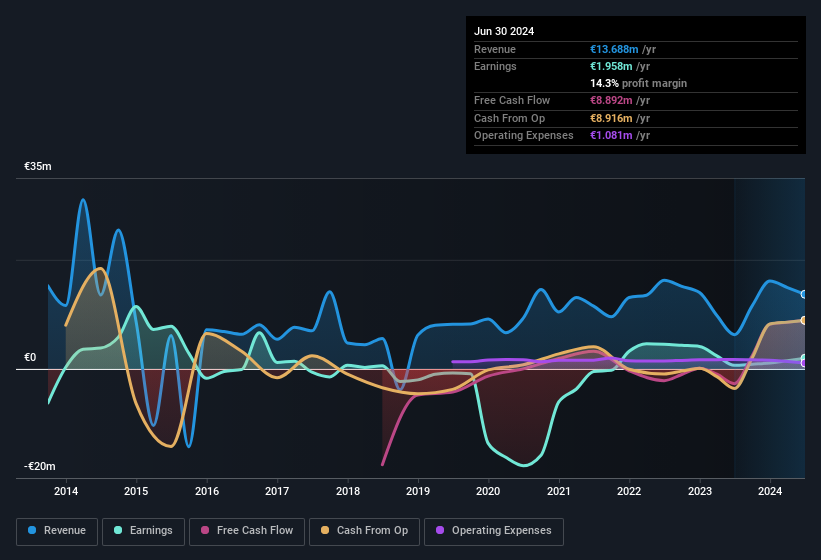Click the Free Cash Flow tooltip label
The height and width of the screenshot is (560, 821).
(x=512, y=100)
